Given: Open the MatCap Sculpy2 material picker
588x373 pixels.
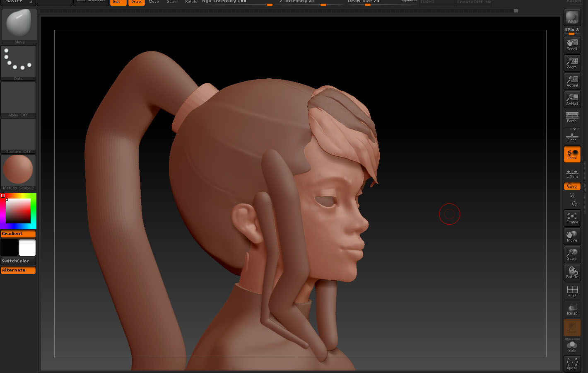Looking at the screenshot, I should click(x=18, y=169).
